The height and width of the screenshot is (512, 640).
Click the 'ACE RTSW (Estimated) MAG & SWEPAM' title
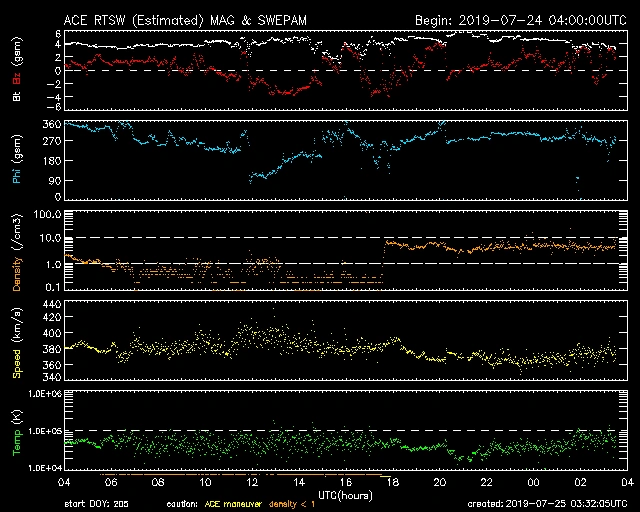click(185, 20)
